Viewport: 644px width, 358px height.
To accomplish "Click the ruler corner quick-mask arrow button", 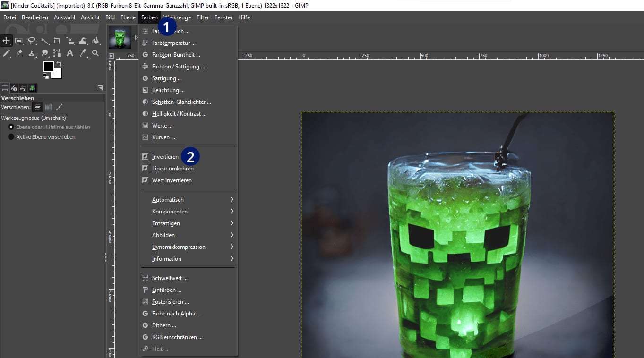I will point(111,56).
